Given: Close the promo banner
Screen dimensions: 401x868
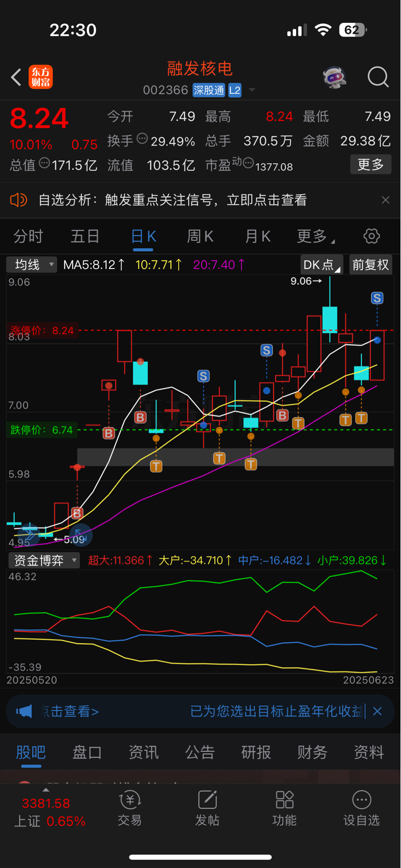Looking at the screenshot, I should tap(378, 711).
